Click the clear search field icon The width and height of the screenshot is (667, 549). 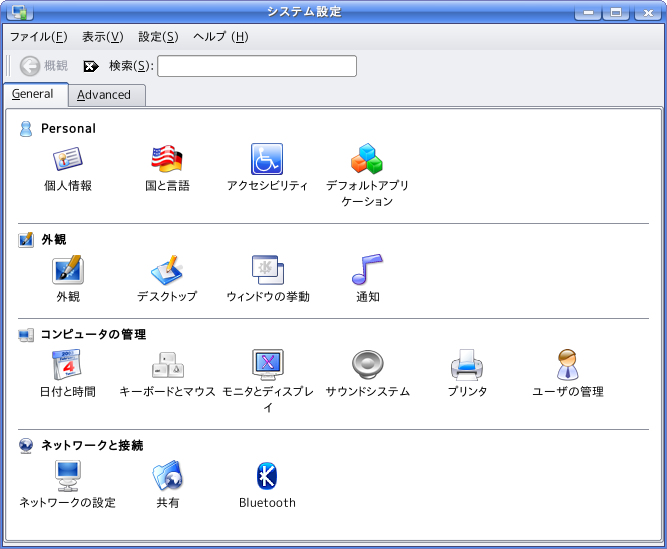91,66
